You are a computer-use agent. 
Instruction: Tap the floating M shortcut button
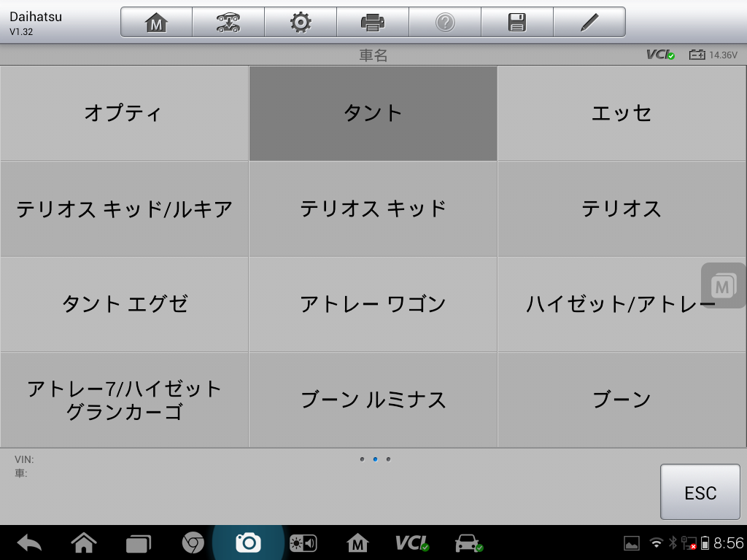tap(723, 286)
